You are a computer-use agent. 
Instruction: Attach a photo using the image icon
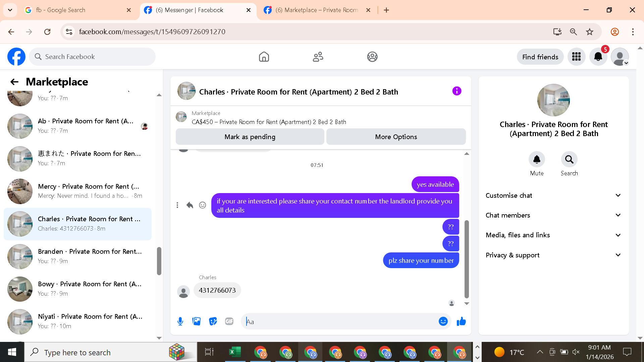pos(197,321)
